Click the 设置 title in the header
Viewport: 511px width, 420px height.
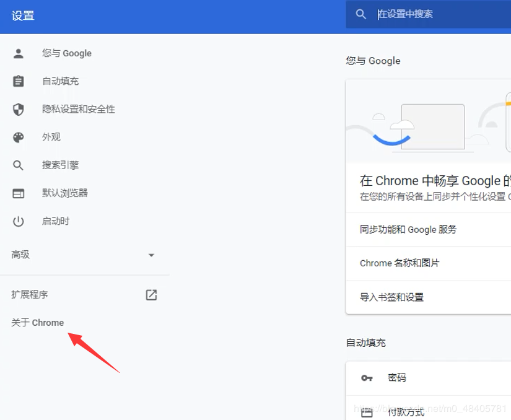[x=23, y=15]
